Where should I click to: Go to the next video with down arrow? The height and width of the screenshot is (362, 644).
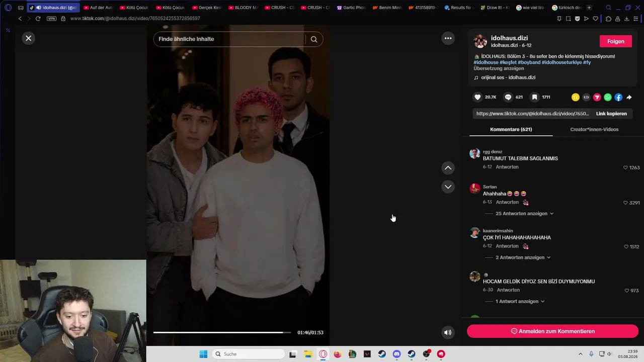[448, 187]
